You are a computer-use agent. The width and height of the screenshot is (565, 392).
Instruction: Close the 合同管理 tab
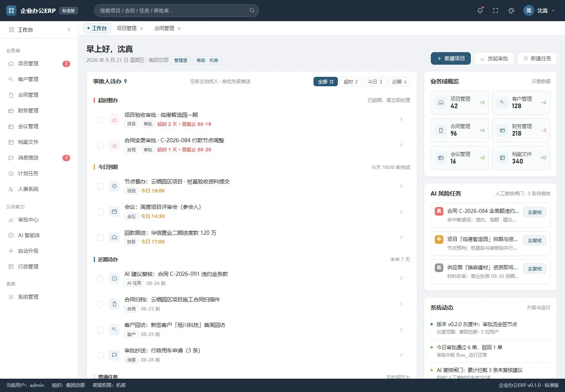click(179, 29)
